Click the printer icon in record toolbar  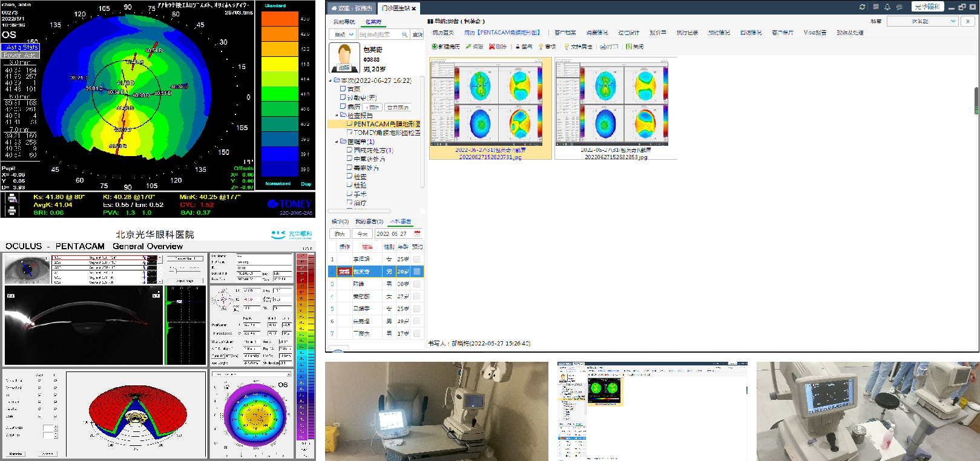tap(603, 47)
